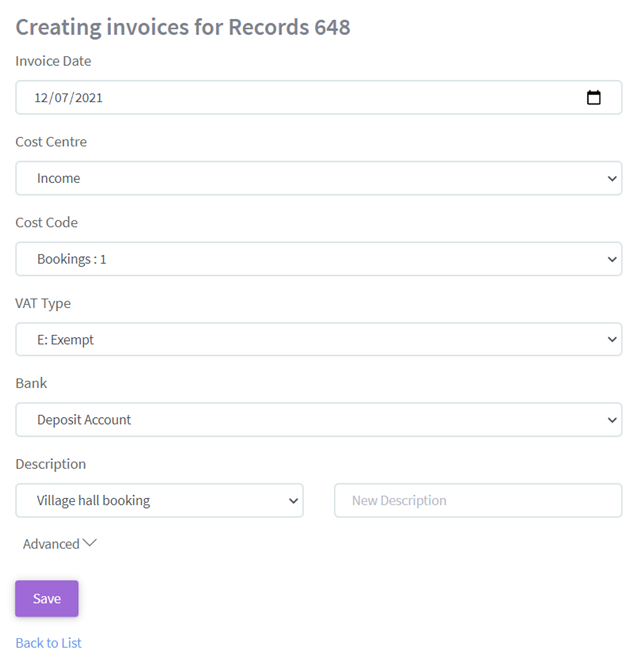Click the Cost Code field label
638x667 pixels.
46,223
